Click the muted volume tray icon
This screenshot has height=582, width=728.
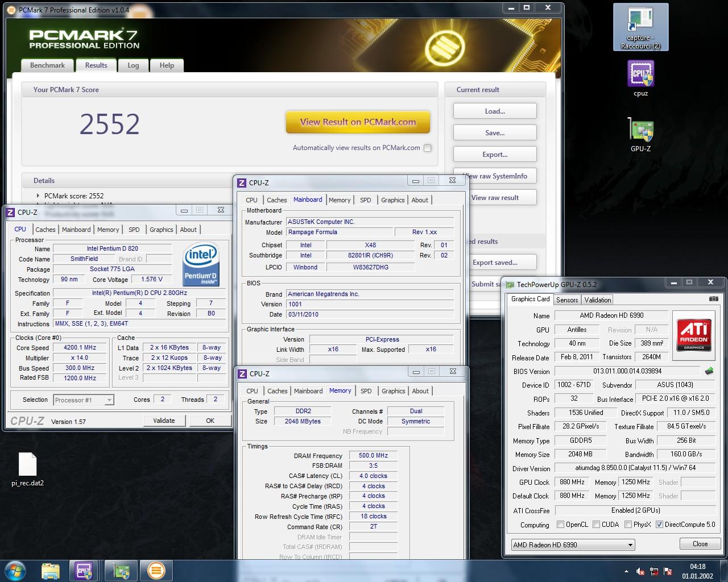pyautogui.click(x=640, y=571)
